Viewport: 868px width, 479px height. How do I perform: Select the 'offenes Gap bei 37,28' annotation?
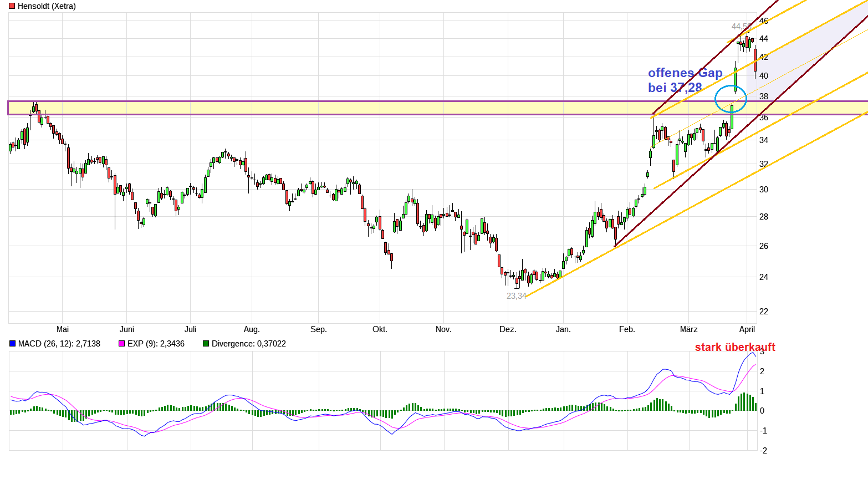click(685, 80)
